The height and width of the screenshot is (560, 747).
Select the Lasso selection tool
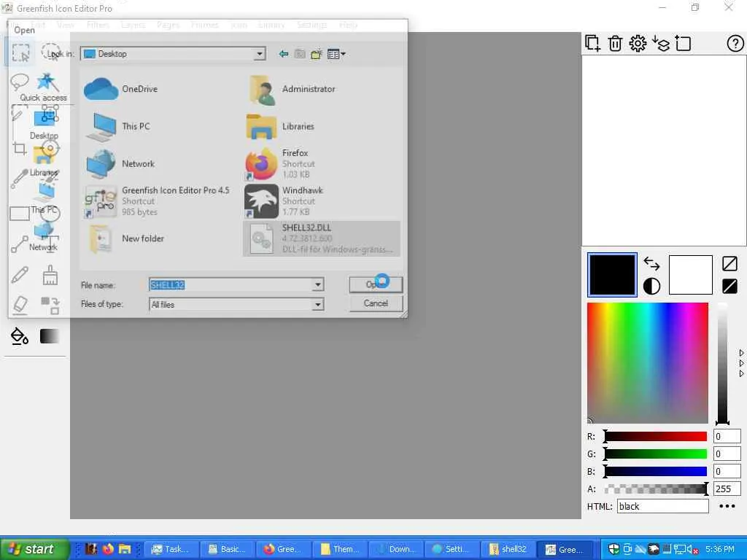[20, 82]
